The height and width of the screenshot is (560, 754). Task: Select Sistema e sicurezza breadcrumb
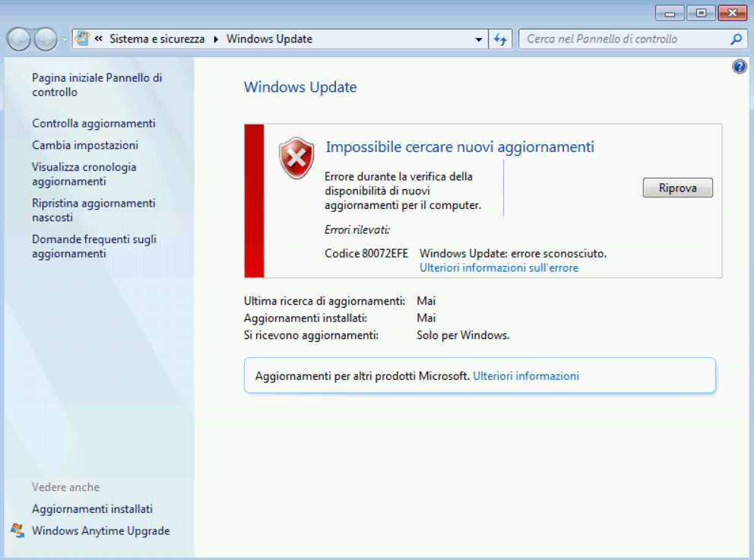(157, 39)
